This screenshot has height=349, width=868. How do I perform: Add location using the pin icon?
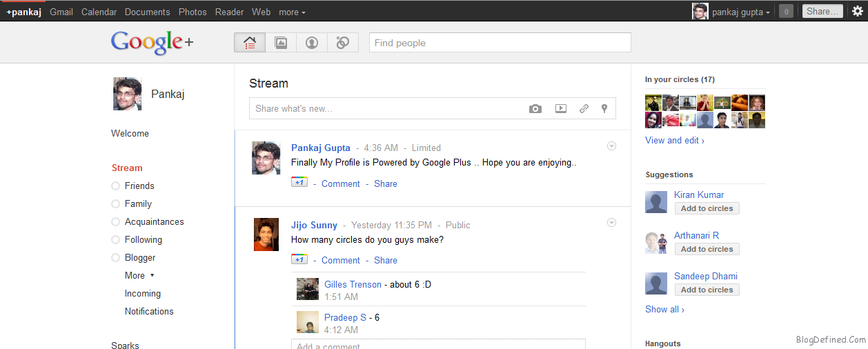click(604, 109)
